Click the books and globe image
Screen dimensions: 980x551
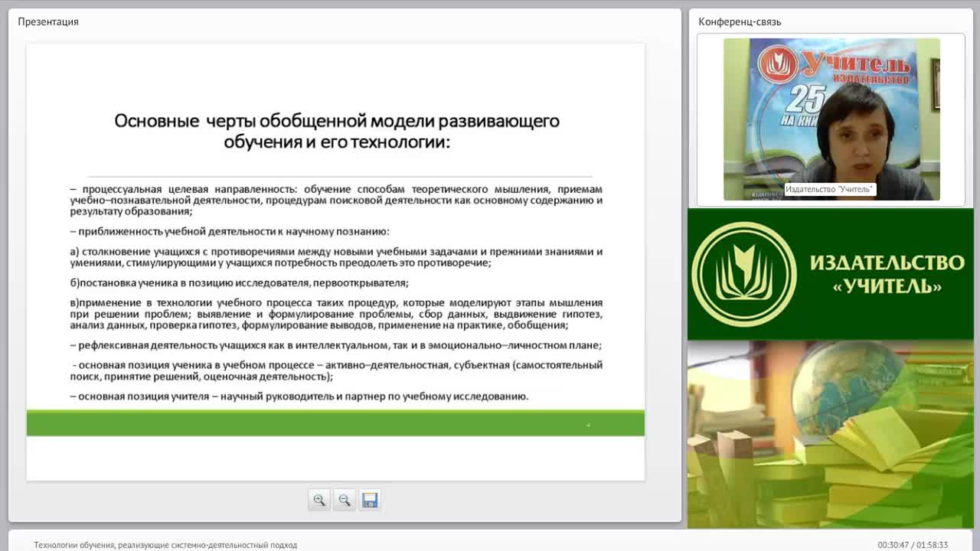[831, 434]
